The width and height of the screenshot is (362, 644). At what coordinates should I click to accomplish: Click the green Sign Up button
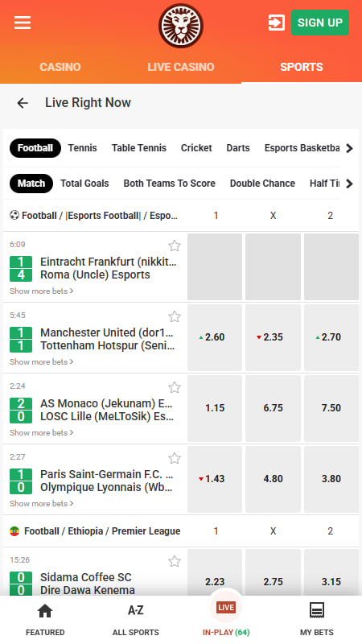point(320,23)
